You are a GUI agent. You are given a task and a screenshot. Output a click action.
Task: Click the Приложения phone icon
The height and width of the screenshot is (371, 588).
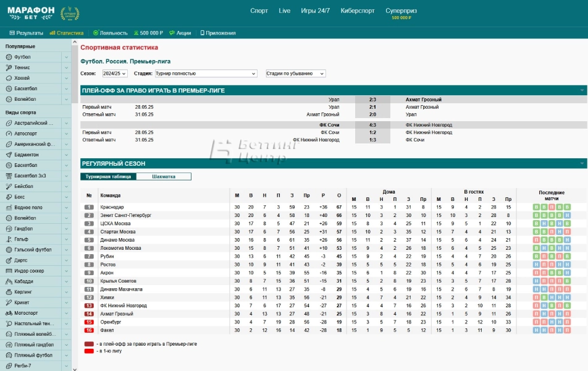coord(203,33)
